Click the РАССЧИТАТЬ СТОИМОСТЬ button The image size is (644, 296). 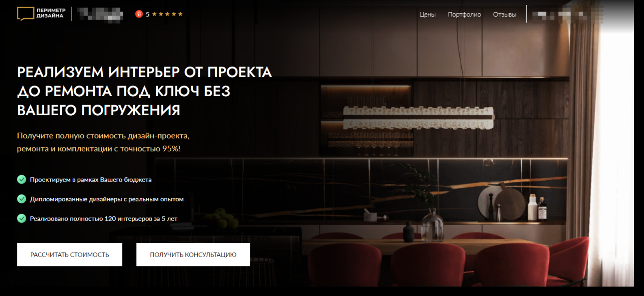pyautogui.click(x=69, y=255)
